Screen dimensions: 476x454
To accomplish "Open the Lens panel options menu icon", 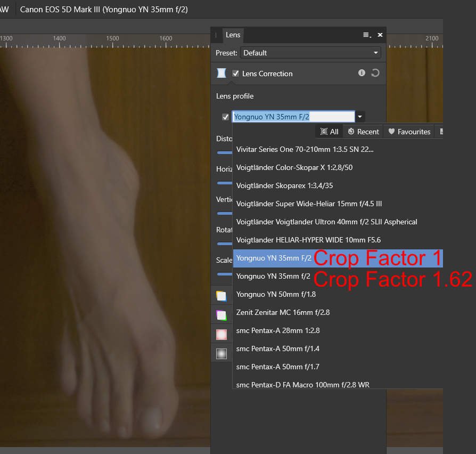I will click(x=367, y=35).
